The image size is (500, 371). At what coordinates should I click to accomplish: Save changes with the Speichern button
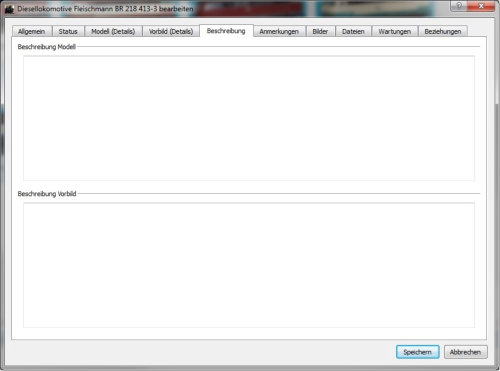click(418, 352)
